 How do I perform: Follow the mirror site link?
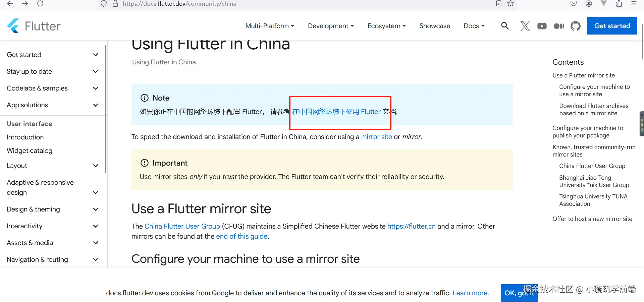[x=376, y=137]
